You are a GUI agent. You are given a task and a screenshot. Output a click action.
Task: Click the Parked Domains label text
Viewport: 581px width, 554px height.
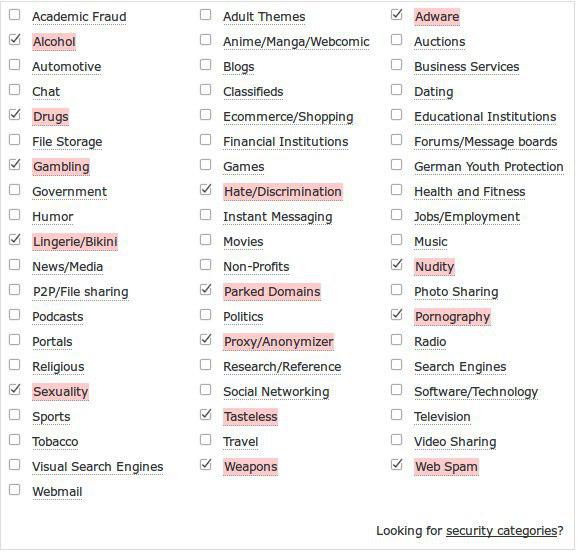272,292
